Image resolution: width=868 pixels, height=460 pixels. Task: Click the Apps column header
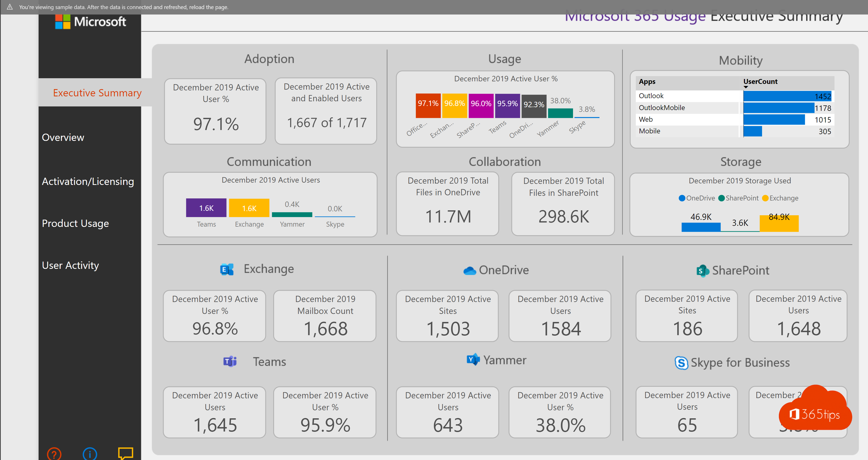[x=647, y=82]
